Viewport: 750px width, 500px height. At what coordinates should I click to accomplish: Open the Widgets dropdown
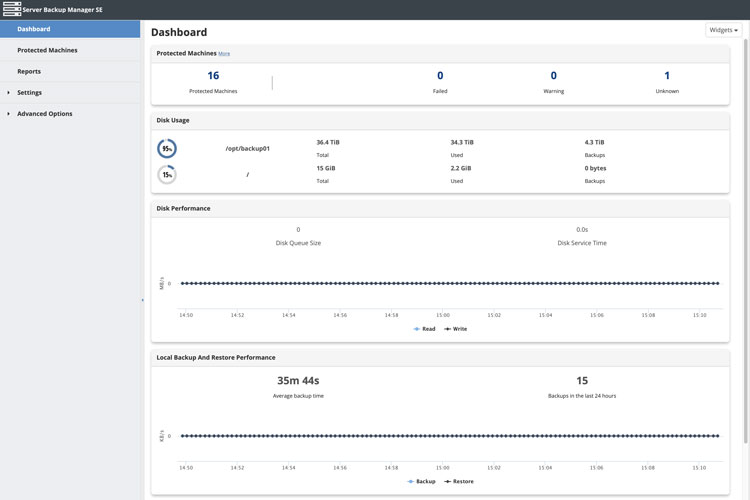tap(723, 30)
